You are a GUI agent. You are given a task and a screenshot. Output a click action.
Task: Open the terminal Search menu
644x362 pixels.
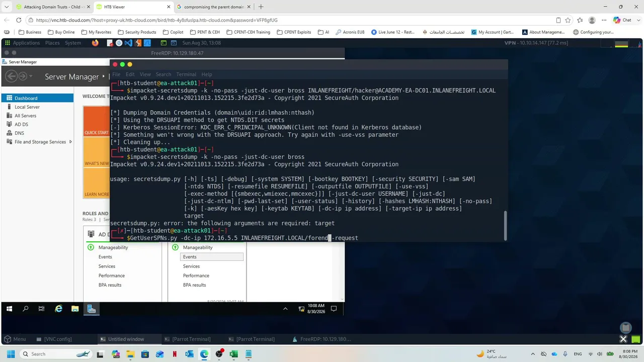pyautogui.click(x=164, y=74)
